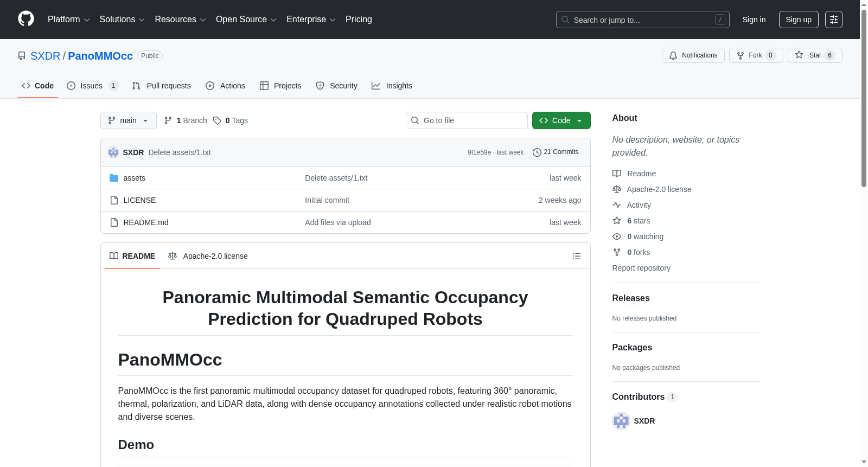Expand the Open Source menu

pos(246,20)
